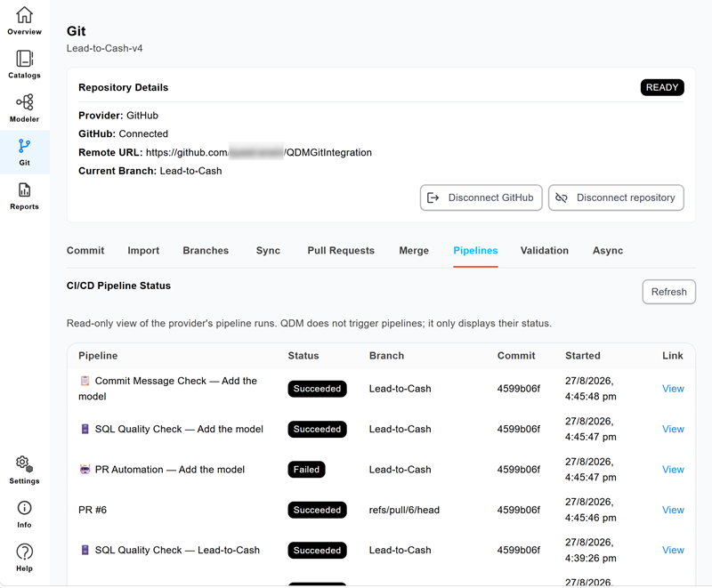This screenshot has width=712, height=588.
Task: Click the Started column header
Action: click(583, 356)
